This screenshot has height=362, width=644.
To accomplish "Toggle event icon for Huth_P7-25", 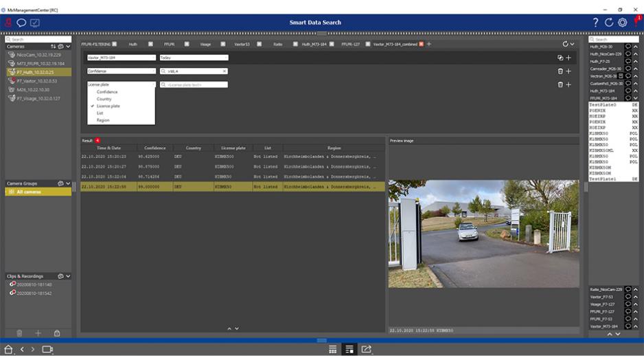I will click(628, 61).
